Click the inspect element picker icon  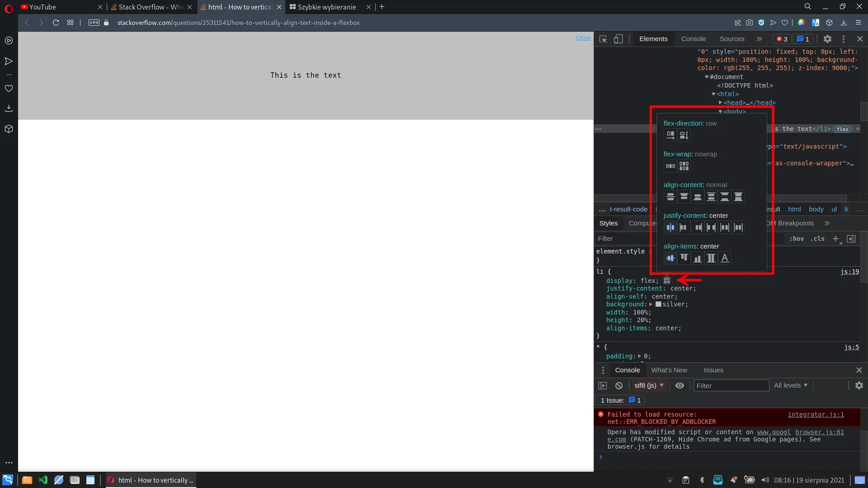click(x=603, y=39)
